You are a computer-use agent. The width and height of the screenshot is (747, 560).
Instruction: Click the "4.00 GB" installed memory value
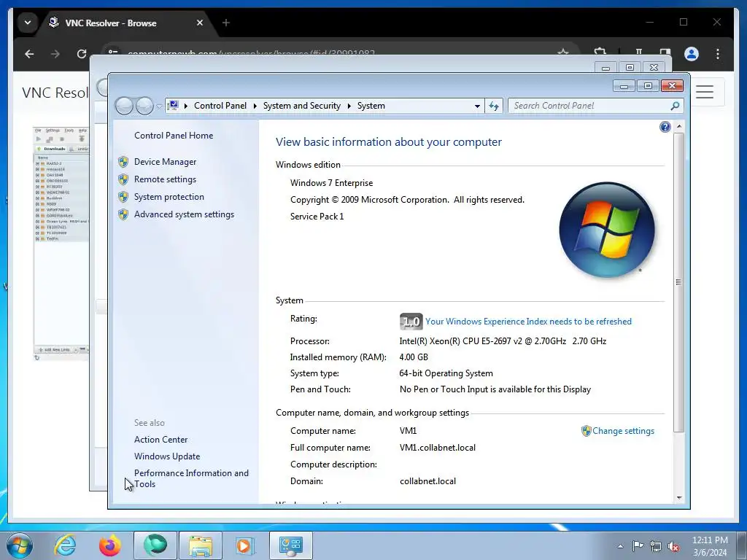414,357
